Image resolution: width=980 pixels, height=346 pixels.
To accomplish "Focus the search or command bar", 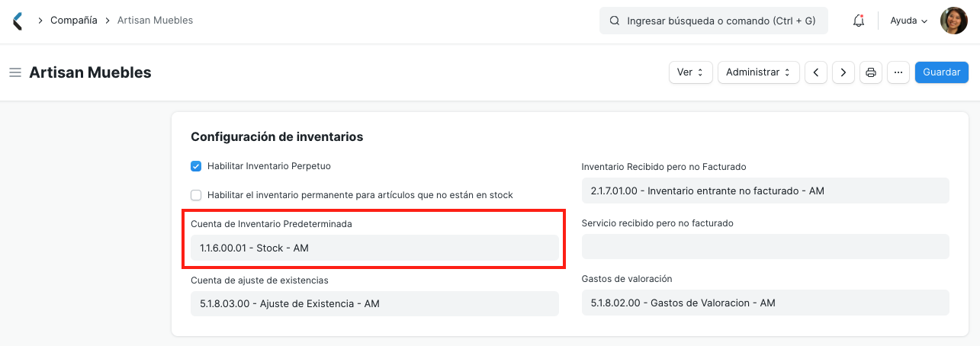I will [x=714, y=21].
